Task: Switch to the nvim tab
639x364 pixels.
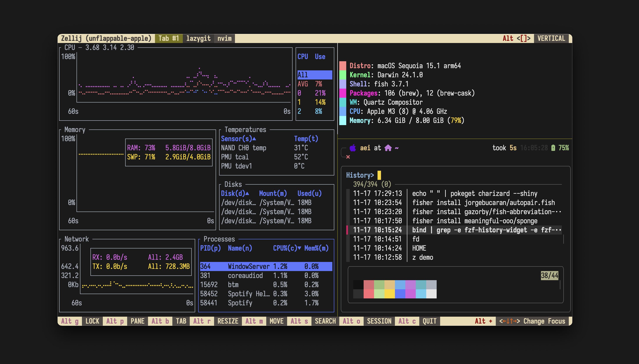Action: tap(224, 38)
